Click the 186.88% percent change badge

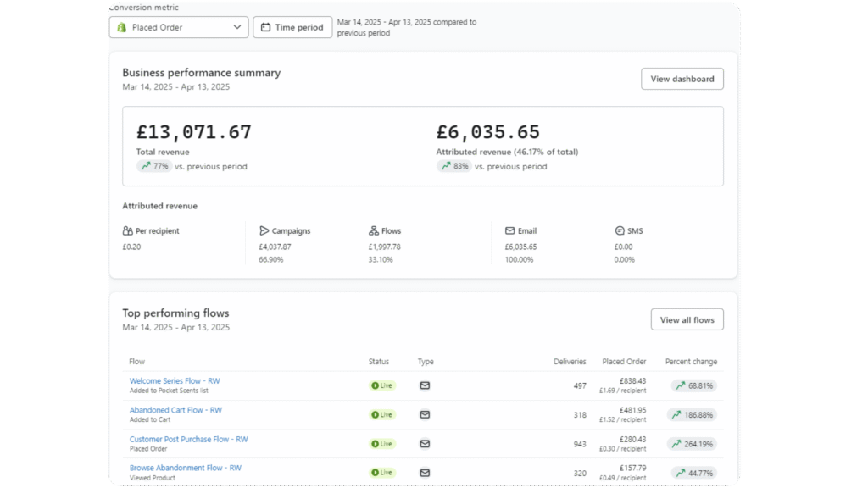click(x=692, y=415)
